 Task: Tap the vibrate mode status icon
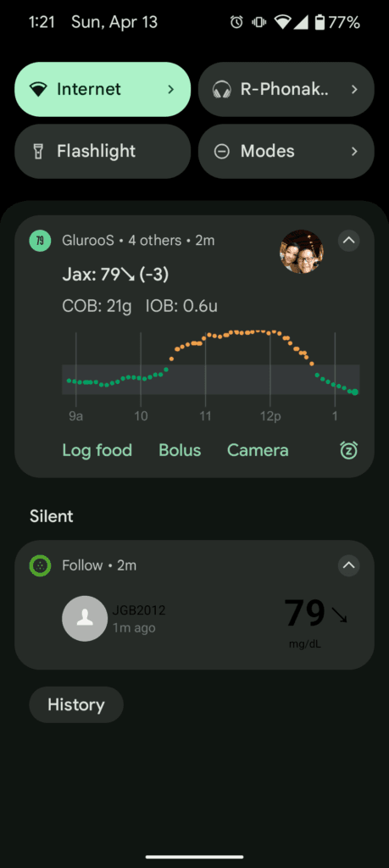(x=258, y=22)
